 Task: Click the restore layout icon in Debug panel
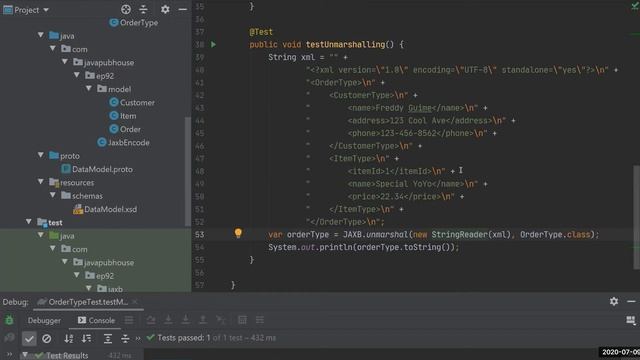pyautogui.click(x=631, y=320)
